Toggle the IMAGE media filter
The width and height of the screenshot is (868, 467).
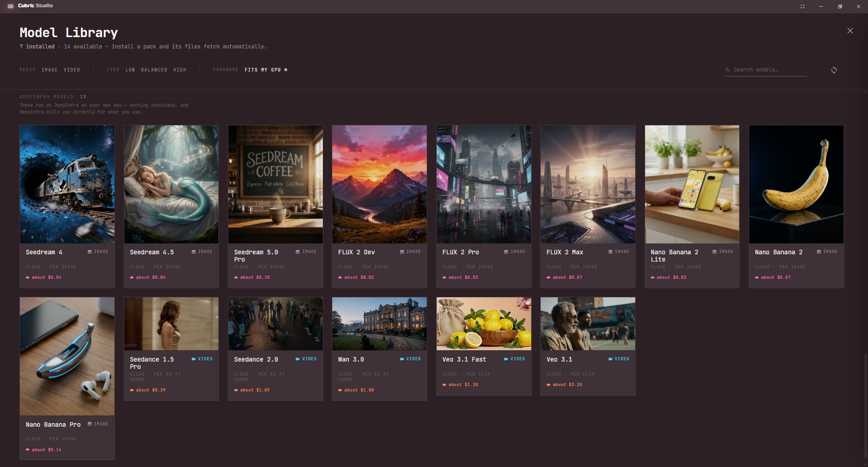click(x=50, y=70)
